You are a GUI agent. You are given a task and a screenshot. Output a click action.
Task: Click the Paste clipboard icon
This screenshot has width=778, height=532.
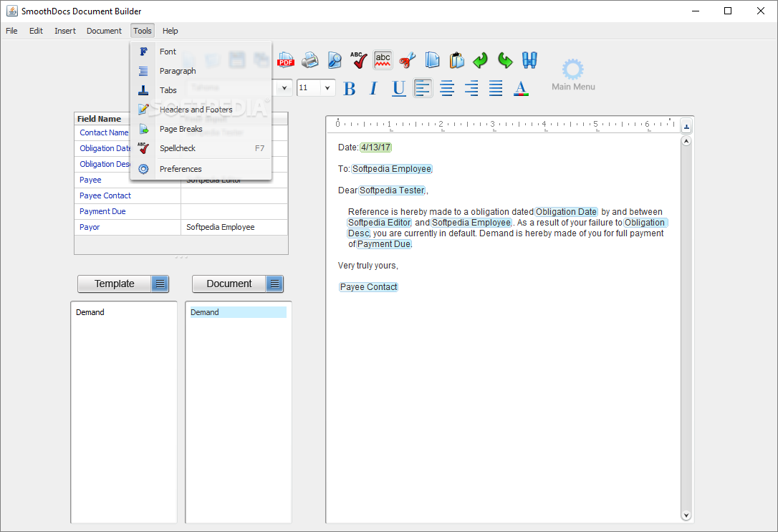[456, 60]
